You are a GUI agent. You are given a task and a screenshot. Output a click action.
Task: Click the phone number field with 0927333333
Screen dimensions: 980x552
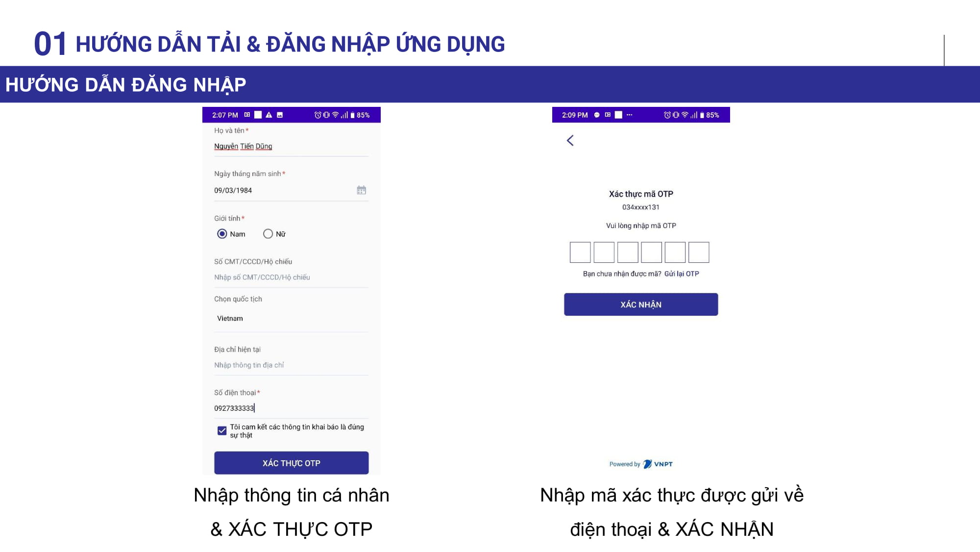coord(291,408)
